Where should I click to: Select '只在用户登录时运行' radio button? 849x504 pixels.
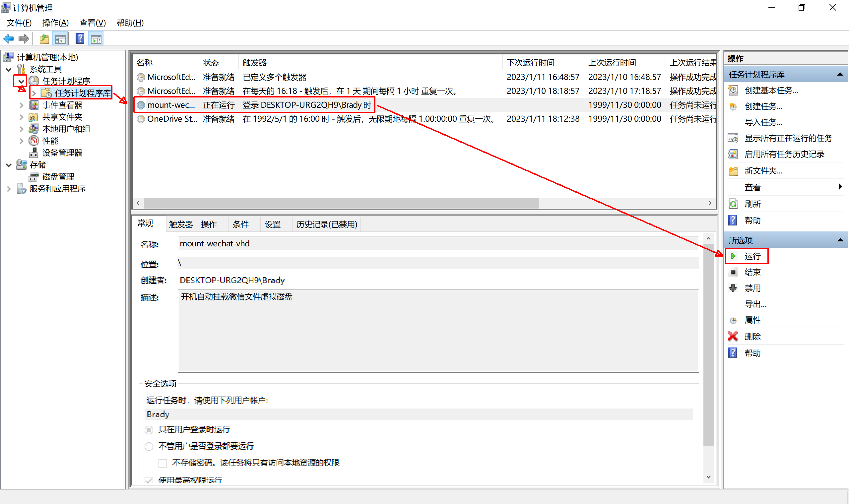(149, 430)
